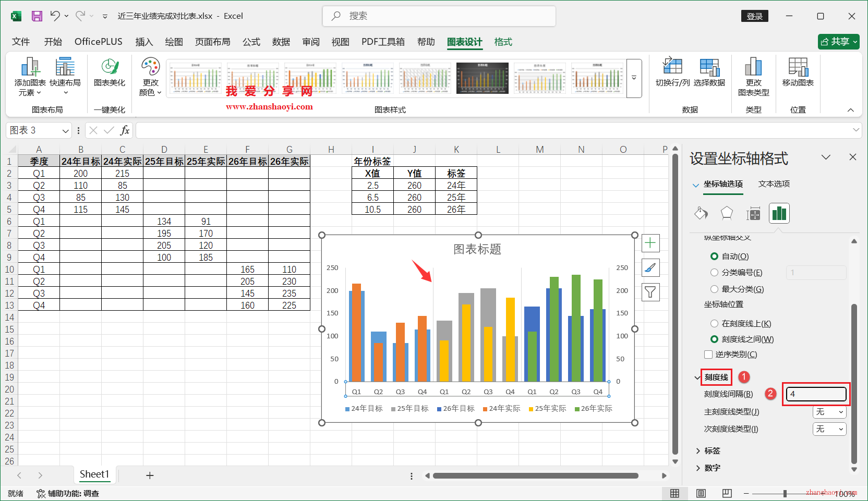Select dark black chart style thumbnail
The image size is (868, 501).
483,78
